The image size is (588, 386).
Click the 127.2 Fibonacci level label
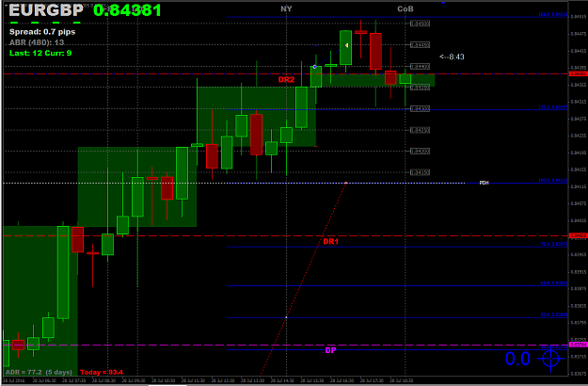[x=553, y=107]
